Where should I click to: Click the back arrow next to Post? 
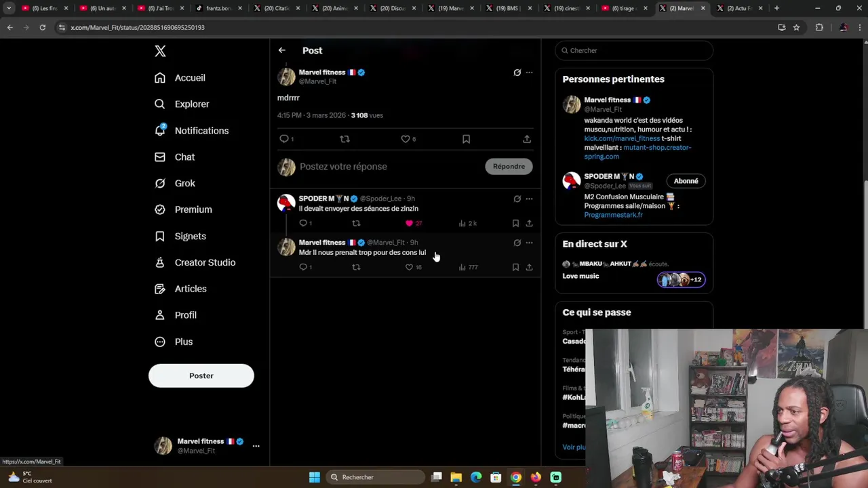coord(282,50)
